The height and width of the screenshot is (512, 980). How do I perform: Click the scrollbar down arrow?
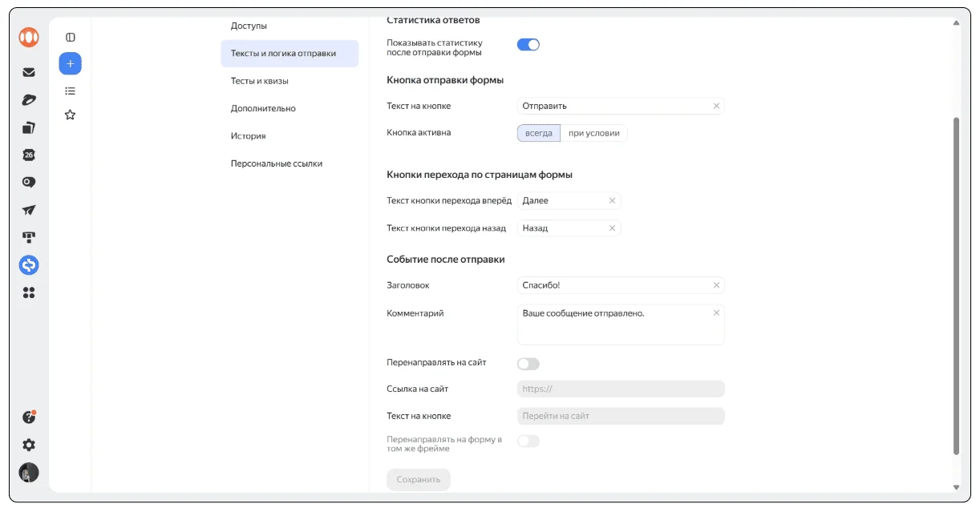[x=955, y=487]
